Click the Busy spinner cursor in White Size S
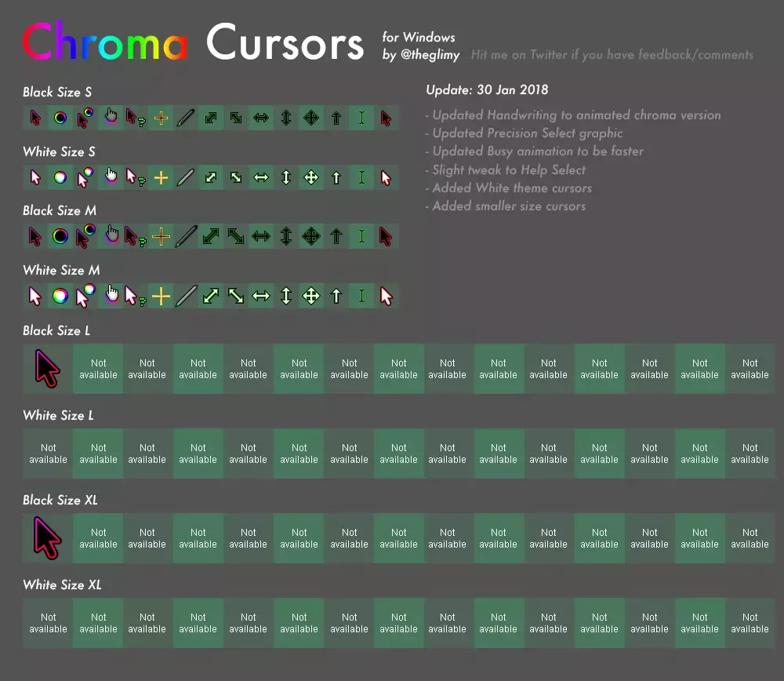This screenshot has height=681, width=784. 60,177
